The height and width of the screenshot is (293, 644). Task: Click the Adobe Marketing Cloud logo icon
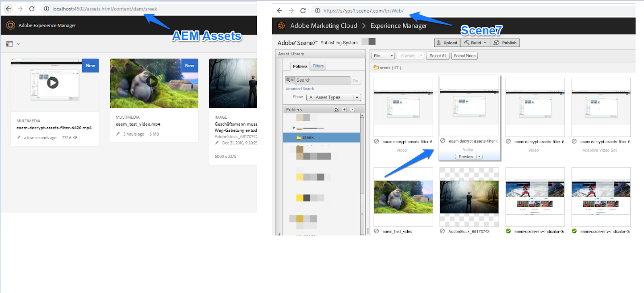281,26
